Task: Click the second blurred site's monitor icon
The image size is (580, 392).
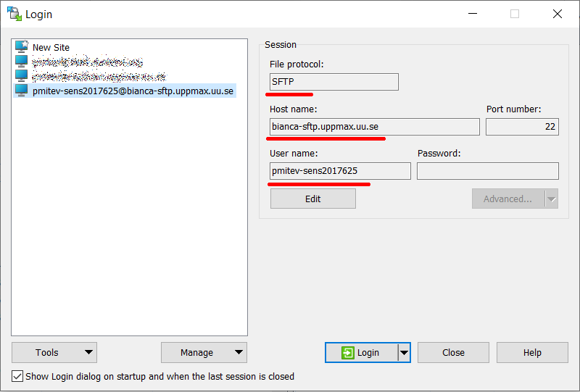Action: pos(21,76)
